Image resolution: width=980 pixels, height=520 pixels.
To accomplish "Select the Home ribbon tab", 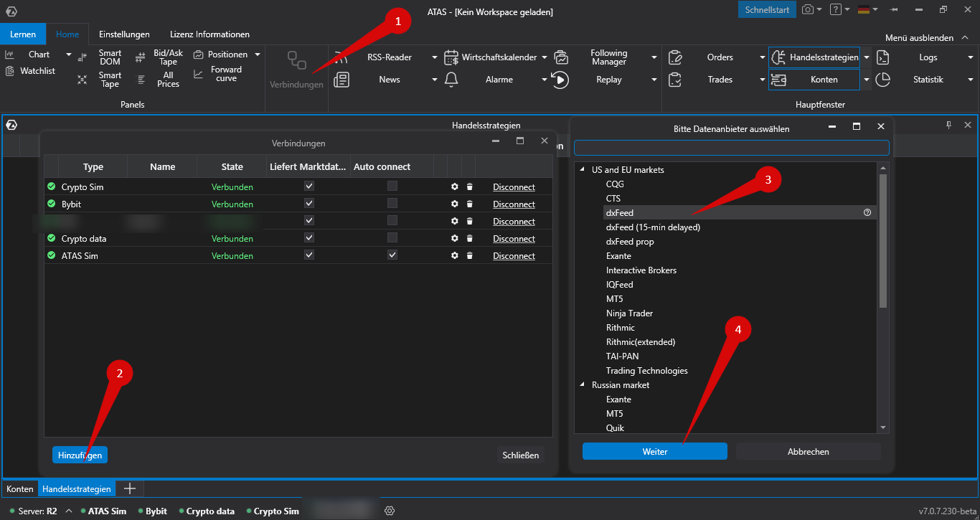I will pyautogui.click(x=67, y=34).
